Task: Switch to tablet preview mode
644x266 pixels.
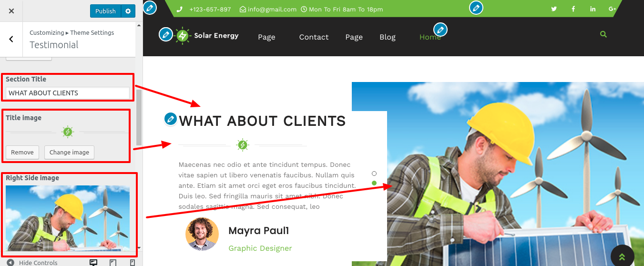Action: (113, 263)
